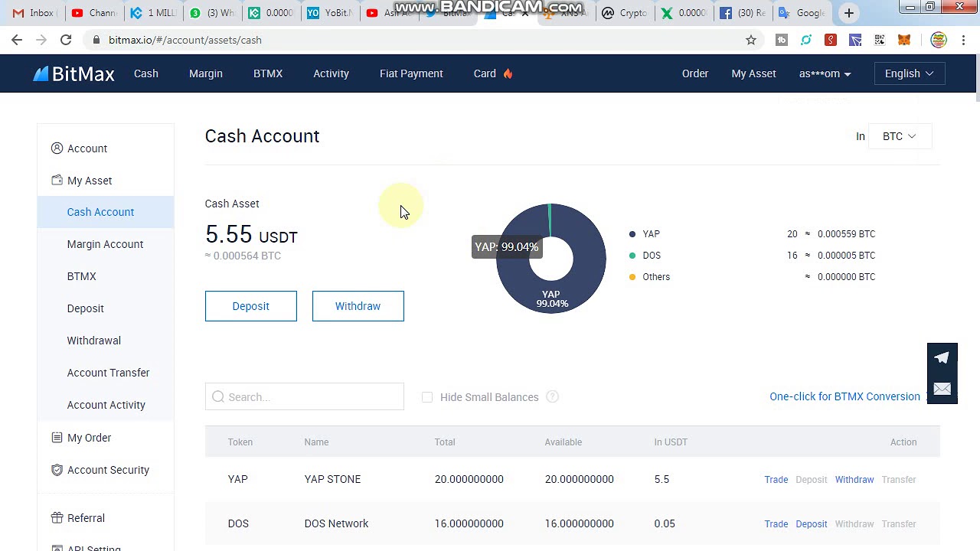This screenshot has width=980, height=551.
Task: Select Account Activity in sidebar
Action: point(105,405)
